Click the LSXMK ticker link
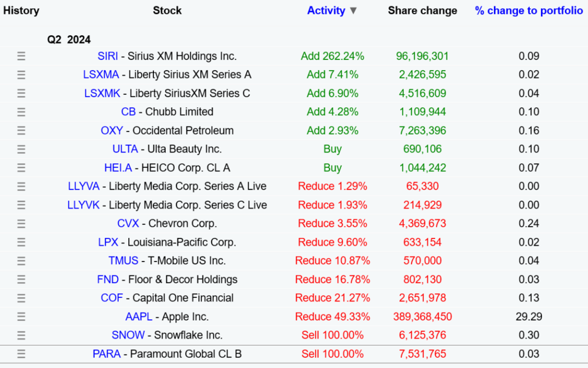 pos(102,94)
